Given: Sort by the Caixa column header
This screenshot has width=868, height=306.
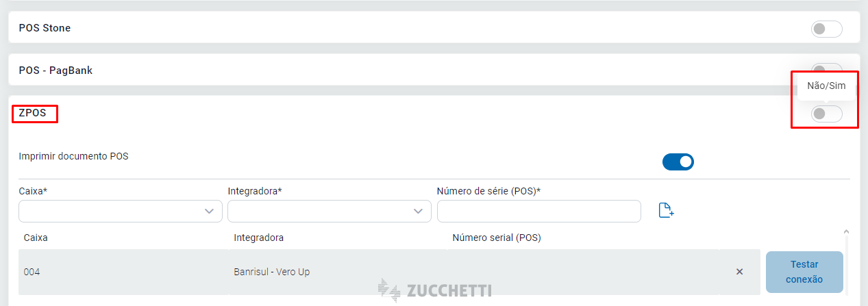Looking at the screenshot, I should (x=36, y=238).
